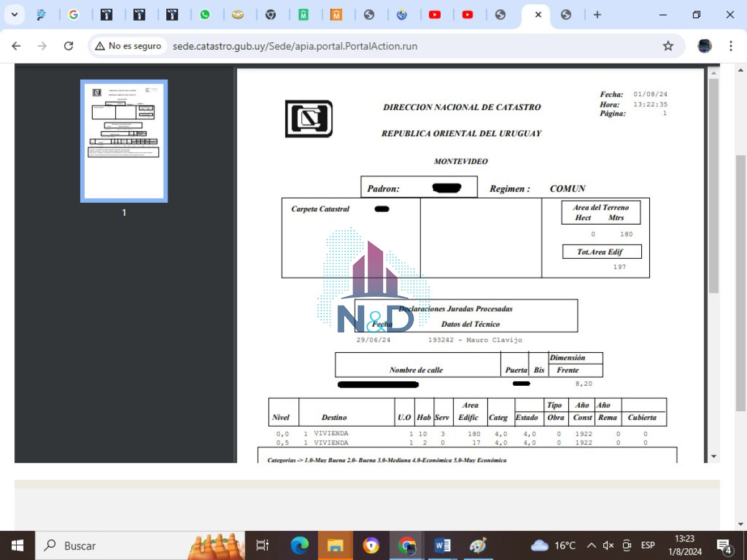The width and height of the screenshot is (747, 560).
Task: Click the PDF scrollbar down arrow
Action: [x=713, y=456]
